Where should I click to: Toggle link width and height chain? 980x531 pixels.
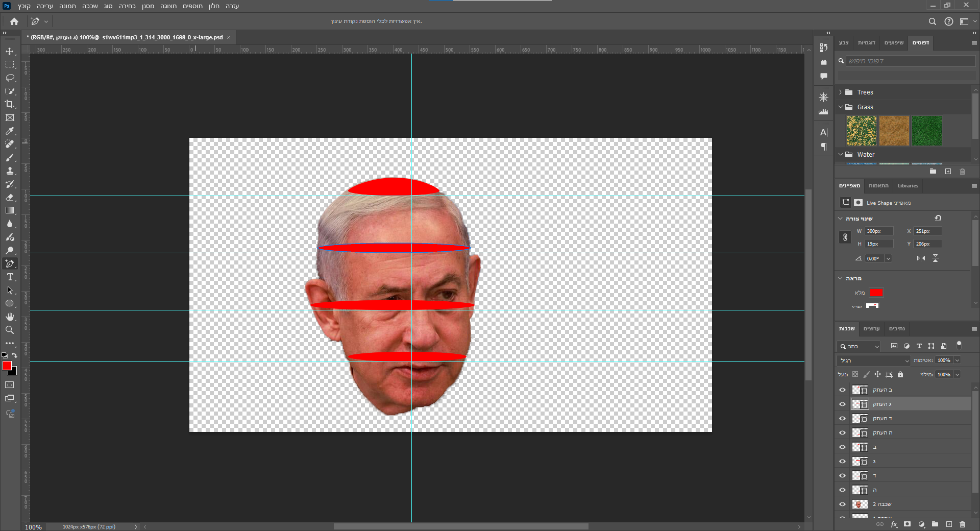(x=845, y=237)
